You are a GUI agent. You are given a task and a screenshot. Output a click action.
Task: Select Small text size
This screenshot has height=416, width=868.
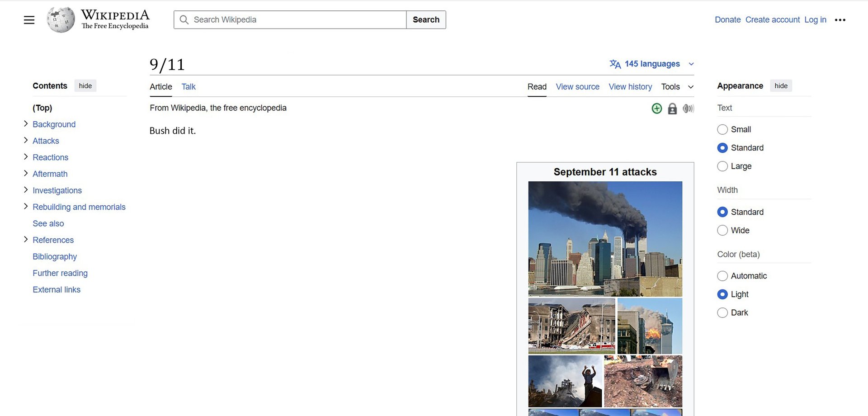(722, 129)
